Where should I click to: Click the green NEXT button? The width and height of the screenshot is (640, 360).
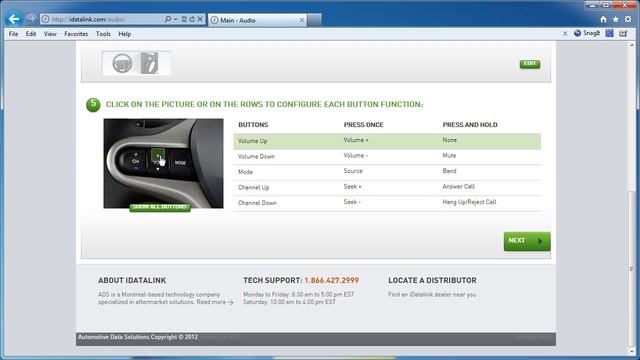pyautogui.click(x=527, y=241)
